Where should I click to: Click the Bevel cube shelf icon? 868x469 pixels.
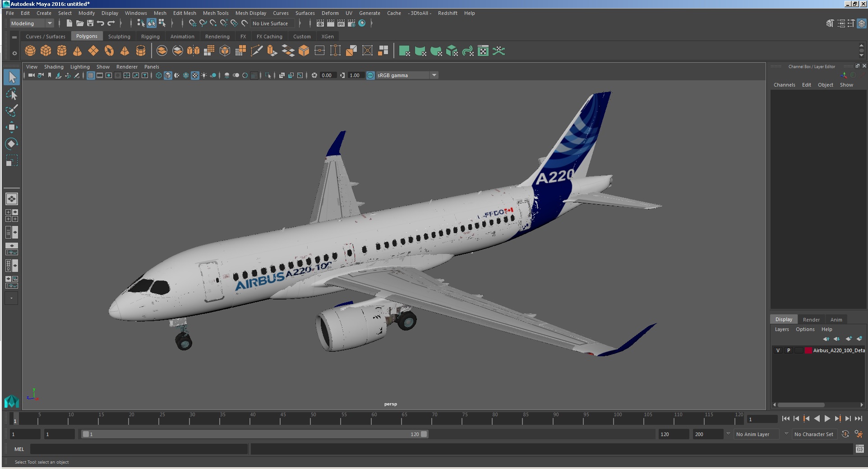coord(304,51)
